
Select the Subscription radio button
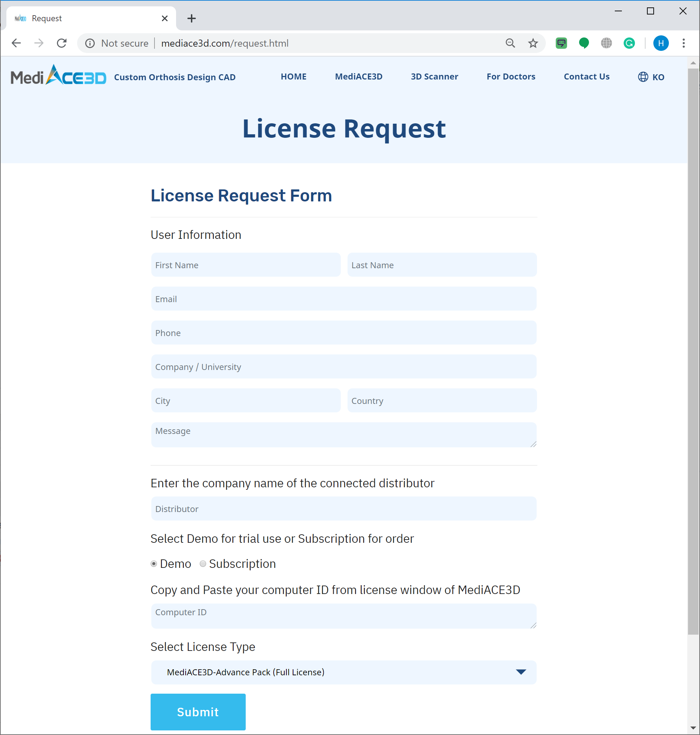pyautogui.click(x=203, y=564)
